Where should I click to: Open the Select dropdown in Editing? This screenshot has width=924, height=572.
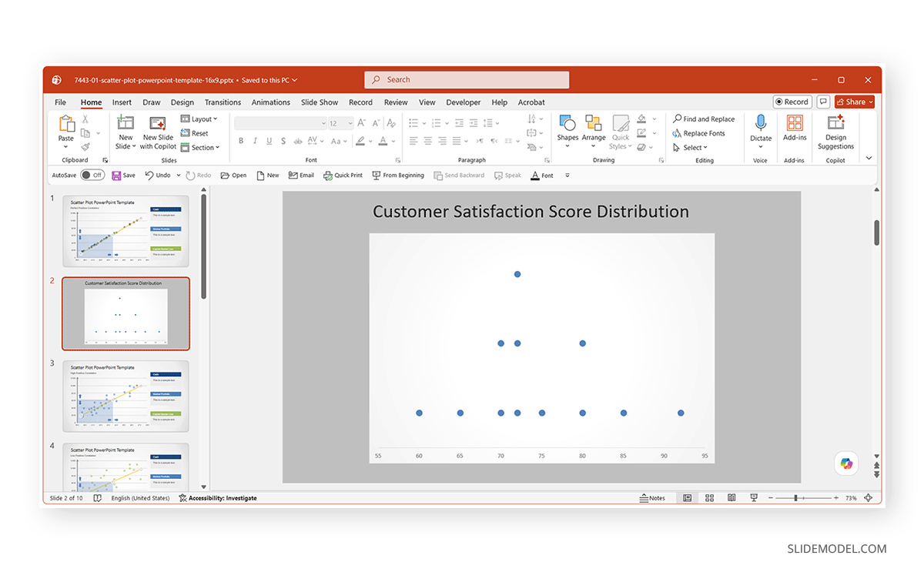point(690,148)
